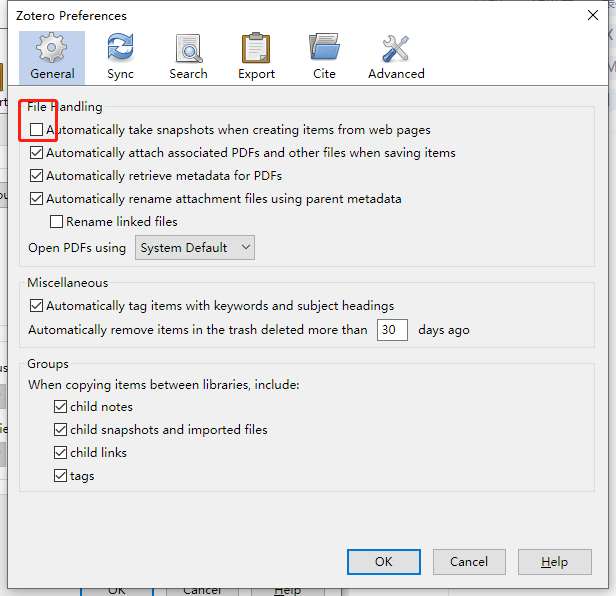Uncheck automatically retrieve metadata for PDFs
Screen dimensions: 616x596
pyautogui.click(x=37, y=176)
